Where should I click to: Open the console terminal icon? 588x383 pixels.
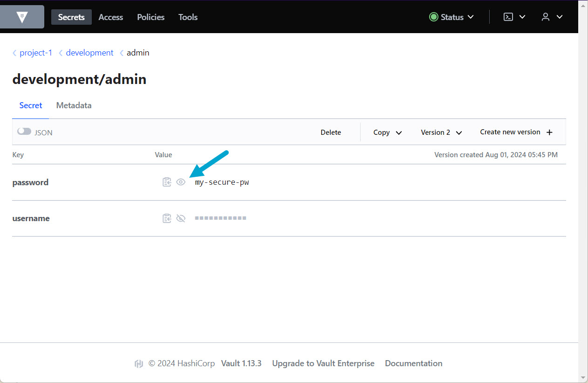point(509,17)
